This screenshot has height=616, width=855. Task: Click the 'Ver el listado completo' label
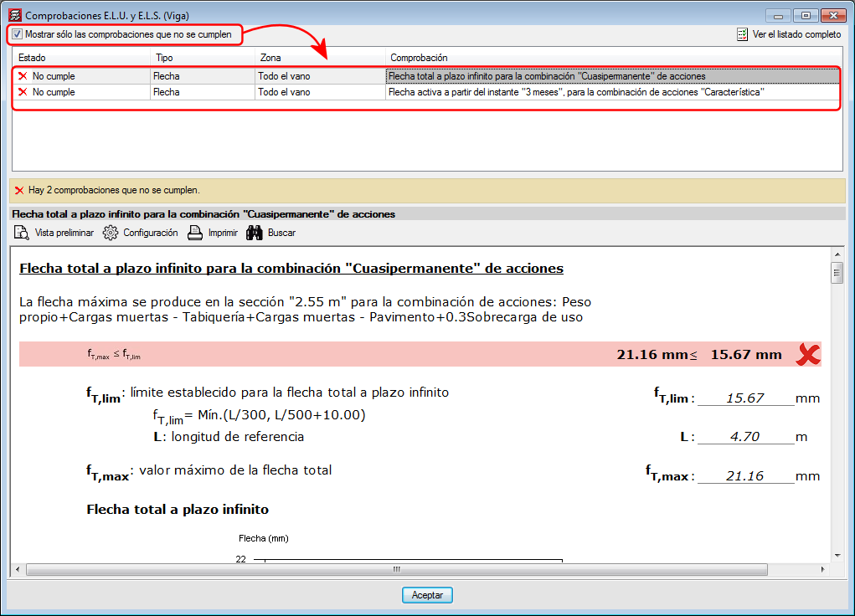pos(796,34)
